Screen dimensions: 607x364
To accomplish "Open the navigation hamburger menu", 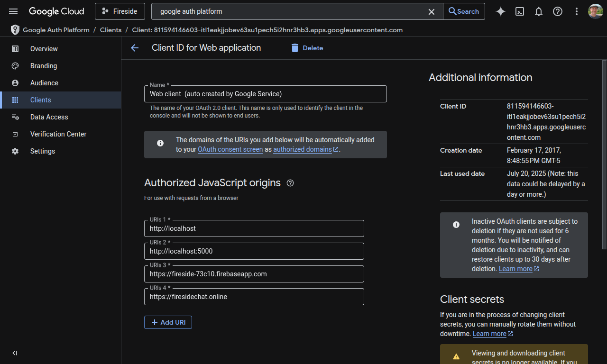I will click(x=13, y=11).
